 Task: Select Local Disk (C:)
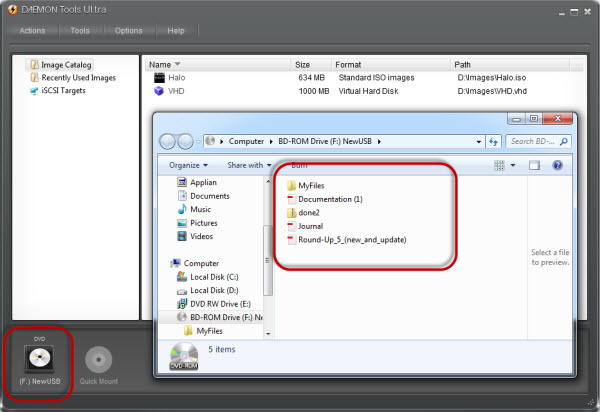208,277
